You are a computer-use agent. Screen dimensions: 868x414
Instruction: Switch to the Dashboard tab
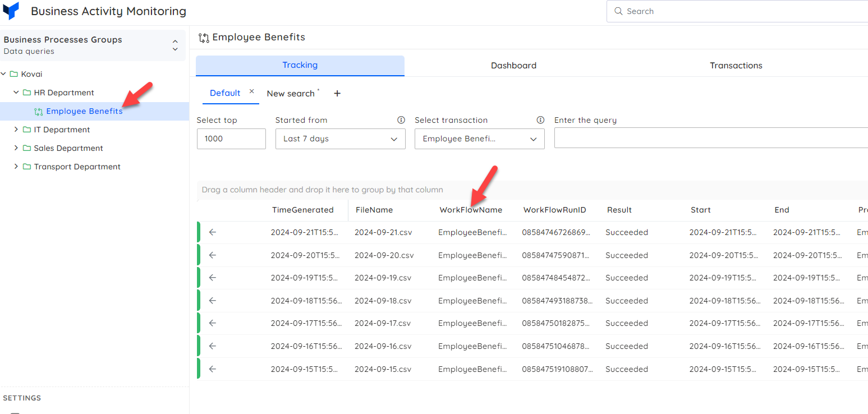pos(513,66)
